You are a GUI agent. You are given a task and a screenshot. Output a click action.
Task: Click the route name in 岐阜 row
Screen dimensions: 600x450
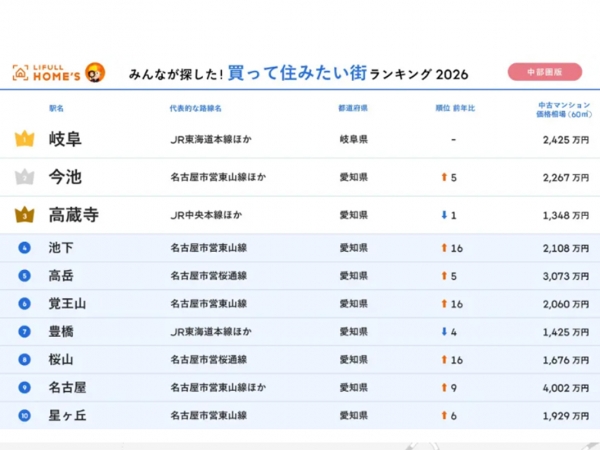coord(211,139)
